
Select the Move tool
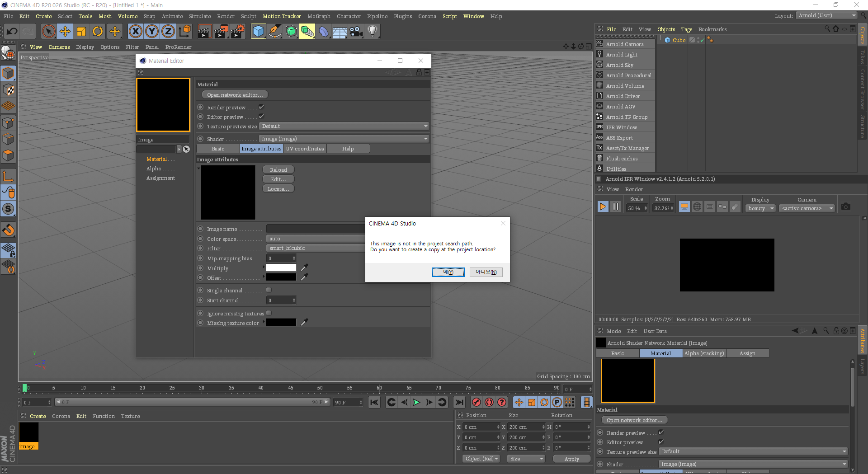point(65,31)
